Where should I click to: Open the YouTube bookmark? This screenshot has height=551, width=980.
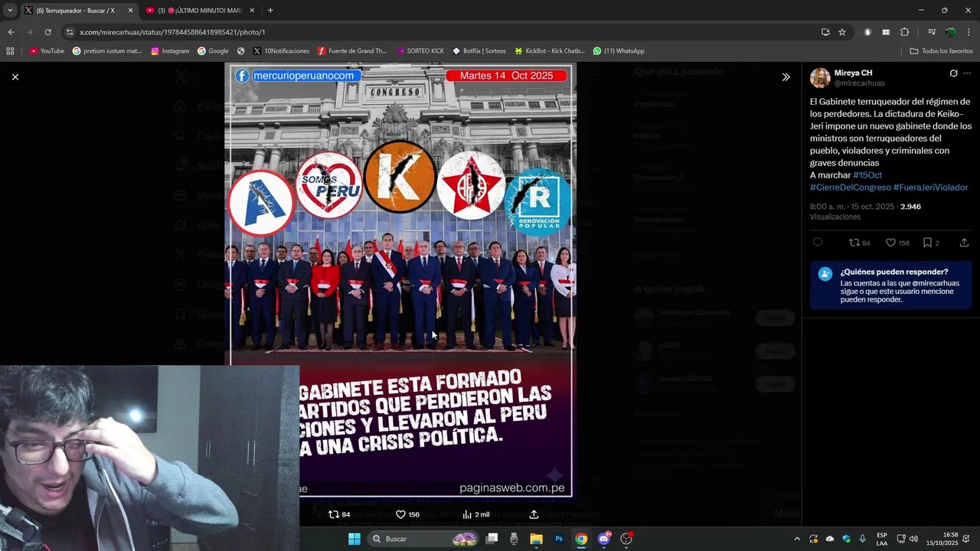coord(47,51)
